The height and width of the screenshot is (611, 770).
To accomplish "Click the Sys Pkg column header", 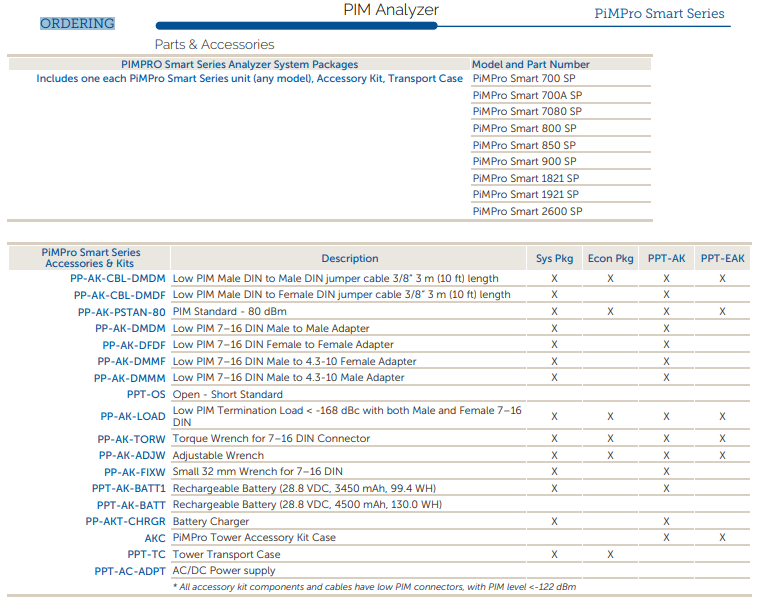I will point(554,259).
